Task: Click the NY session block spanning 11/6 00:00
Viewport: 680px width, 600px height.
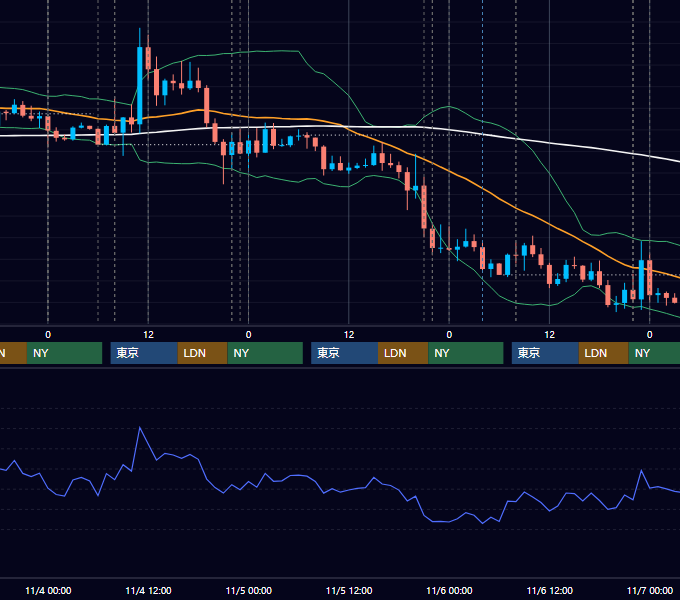Action: [x=466, y=353]
